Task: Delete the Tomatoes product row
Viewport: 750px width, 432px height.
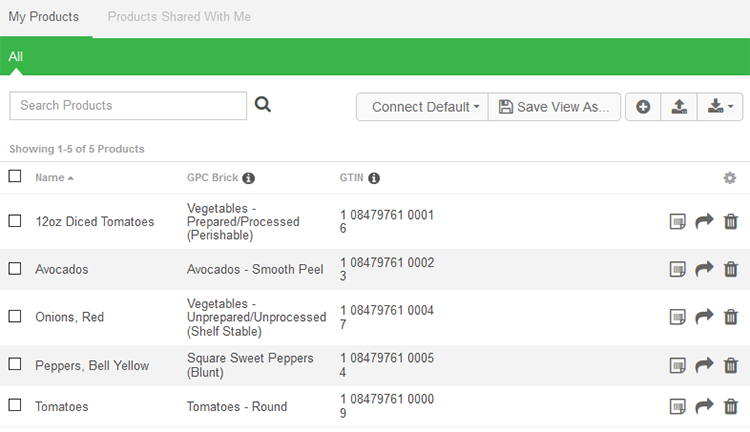Action: pyautogui.click(x=731, y=406)
